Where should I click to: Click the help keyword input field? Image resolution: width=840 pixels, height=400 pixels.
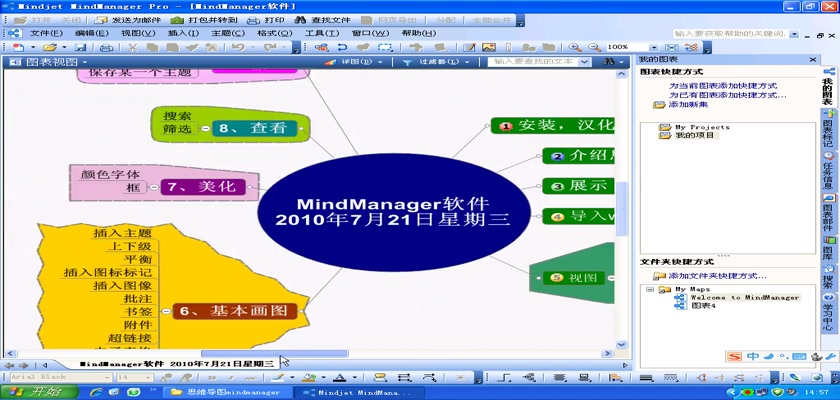click(730, 33)
